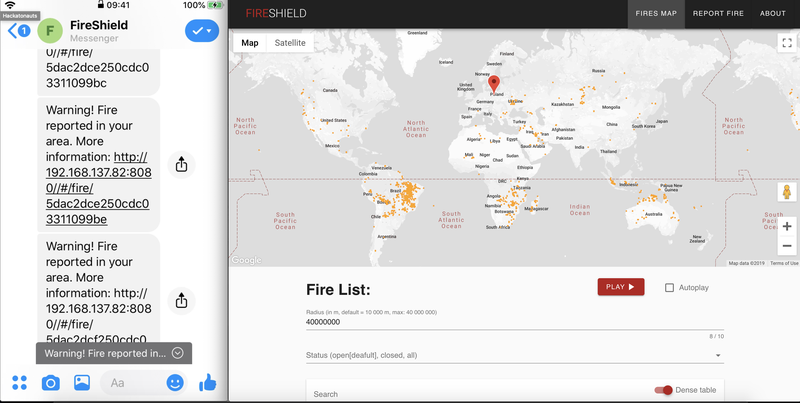Toggle fullscreen map view
The width and height of the screenshot is (800, 403).
[786, 43]
